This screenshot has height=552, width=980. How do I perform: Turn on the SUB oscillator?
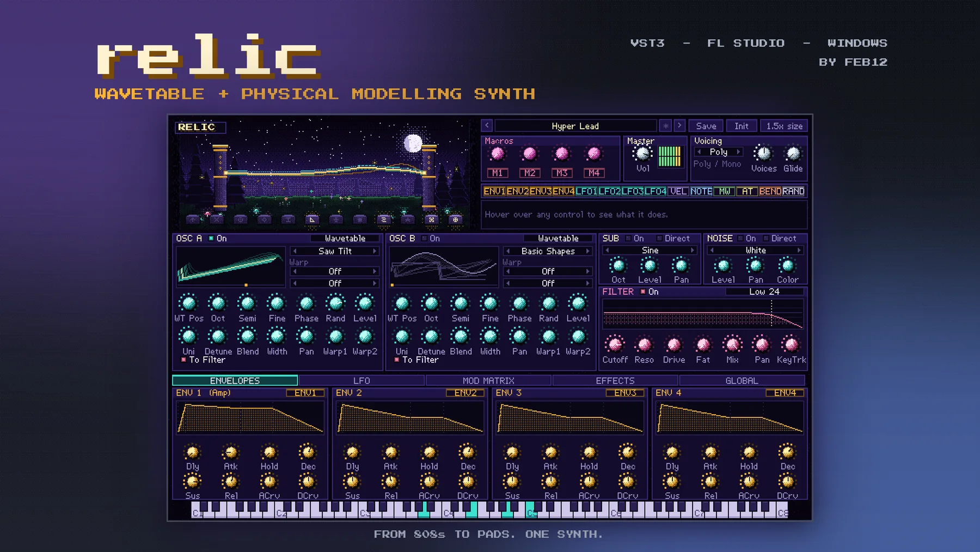[x=628, y=238]
